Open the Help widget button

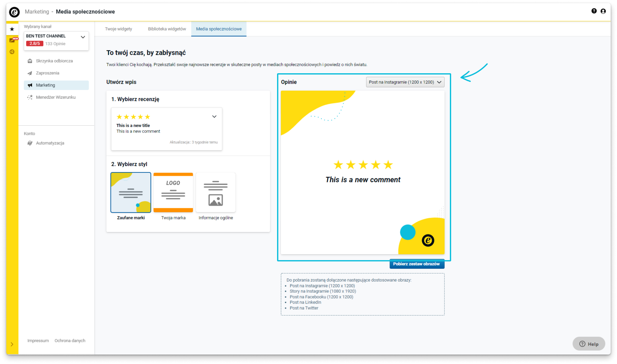[x=589, y=344]
